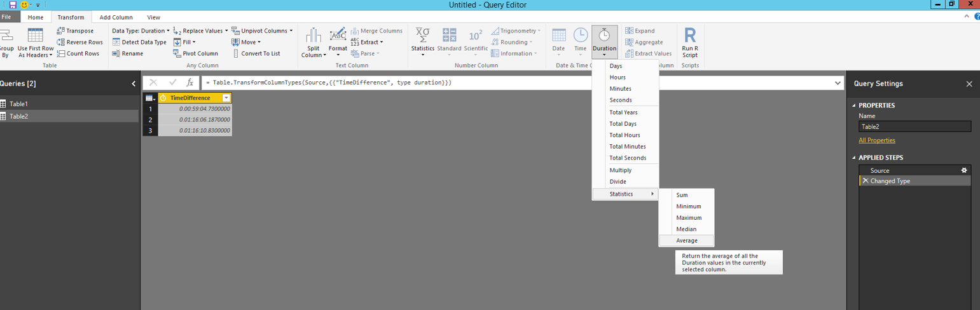Viewport: 980px width, 310px height.
Task: Open Unpivot Columns dropdown
Action: click(262, 30)
